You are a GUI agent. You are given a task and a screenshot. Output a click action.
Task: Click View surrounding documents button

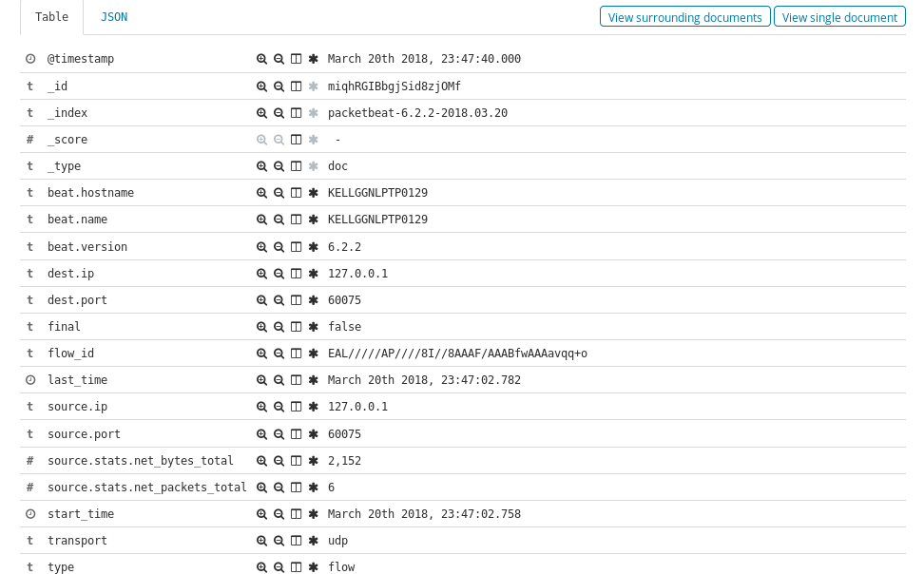coord(684,17)
